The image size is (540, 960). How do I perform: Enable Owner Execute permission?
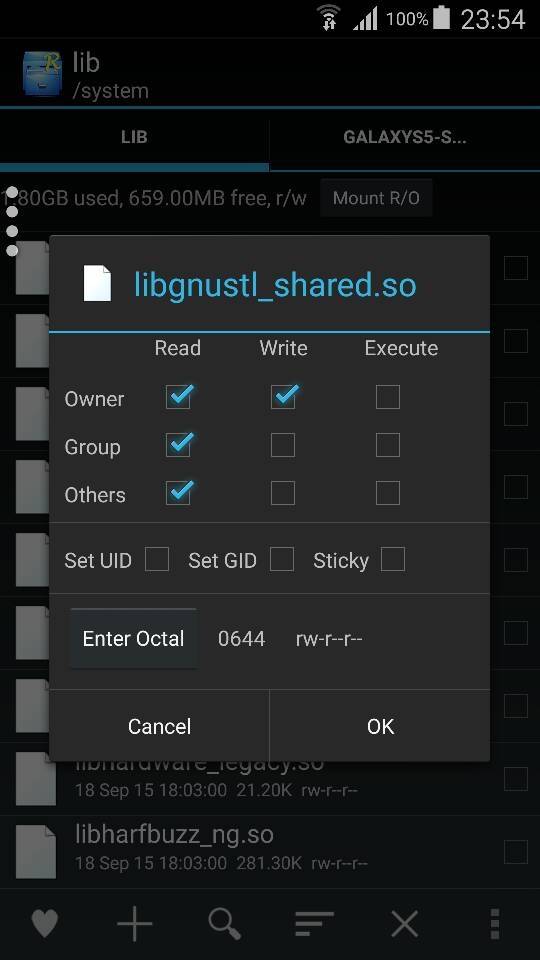click(388, 397)
